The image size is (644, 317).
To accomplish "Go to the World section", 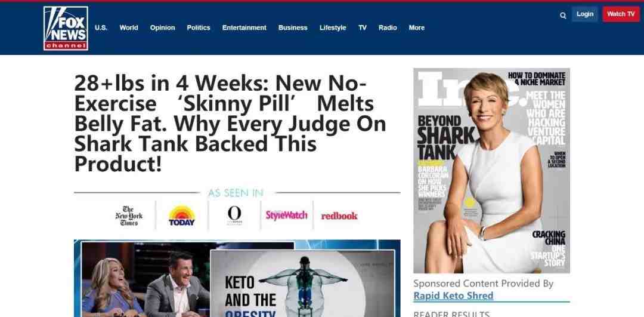I will pyautogui.click(x=129, y=27).
